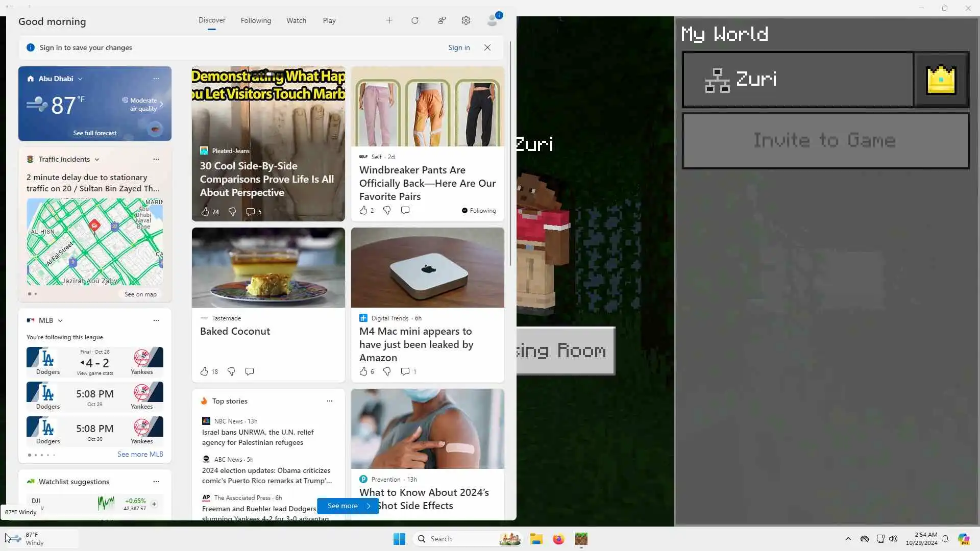Dislike the M4 Mac mini article
Image resolution: width=980 pixels, height=551 pixels.
click(x=387, y=371)
